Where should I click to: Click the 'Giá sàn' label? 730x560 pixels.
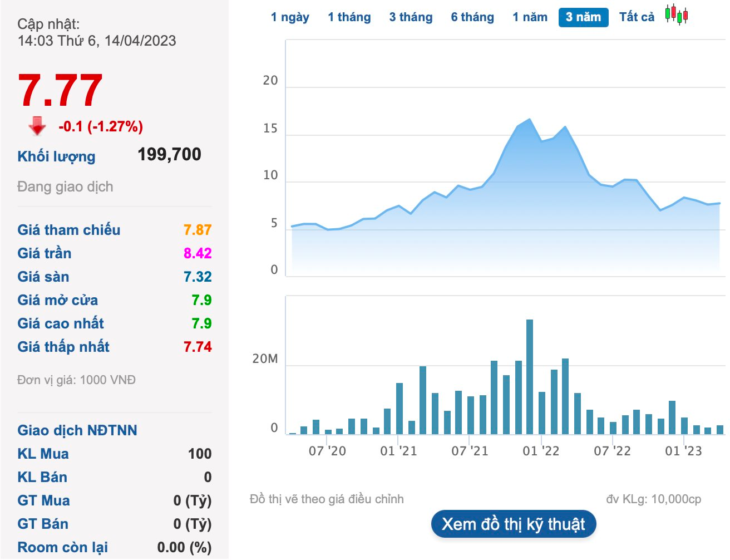click(43, 277)
